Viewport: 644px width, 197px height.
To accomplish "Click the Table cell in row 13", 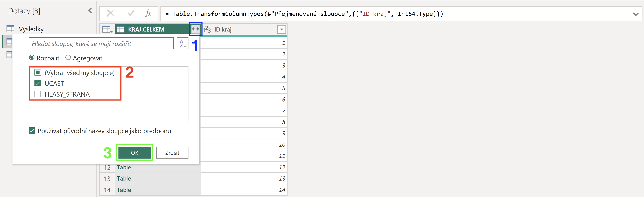I will [x=158, y=179].
